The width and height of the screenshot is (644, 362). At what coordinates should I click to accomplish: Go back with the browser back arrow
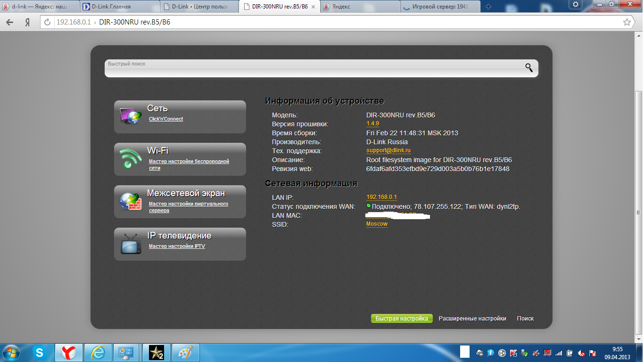tap(10, 22)
